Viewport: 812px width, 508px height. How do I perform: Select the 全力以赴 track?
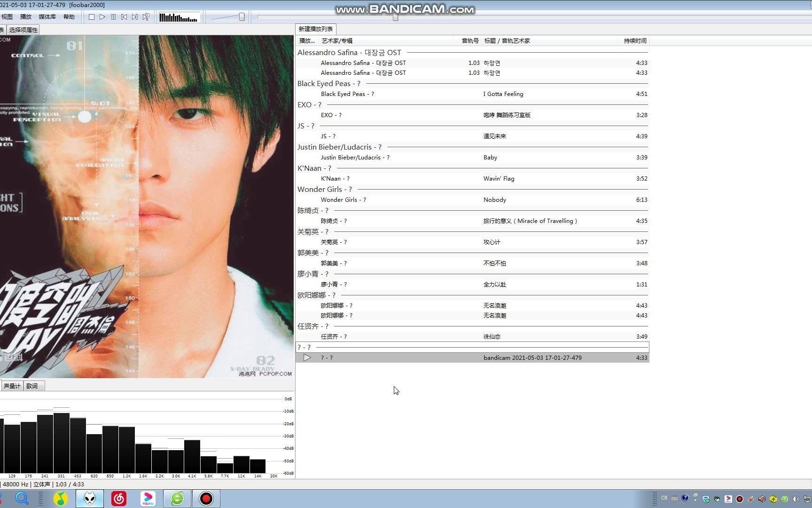pos(472,285)
